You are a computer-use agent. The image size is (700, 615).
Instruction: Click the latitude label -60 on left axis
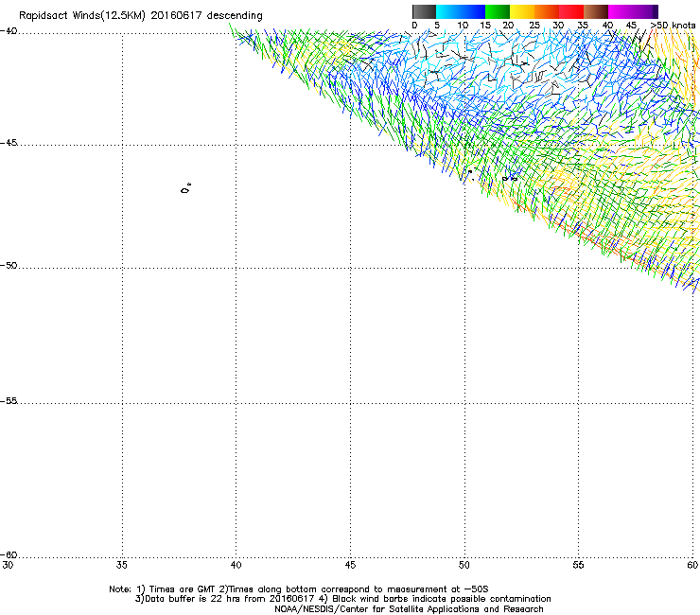pyautogui.click(x=9, y=555)
